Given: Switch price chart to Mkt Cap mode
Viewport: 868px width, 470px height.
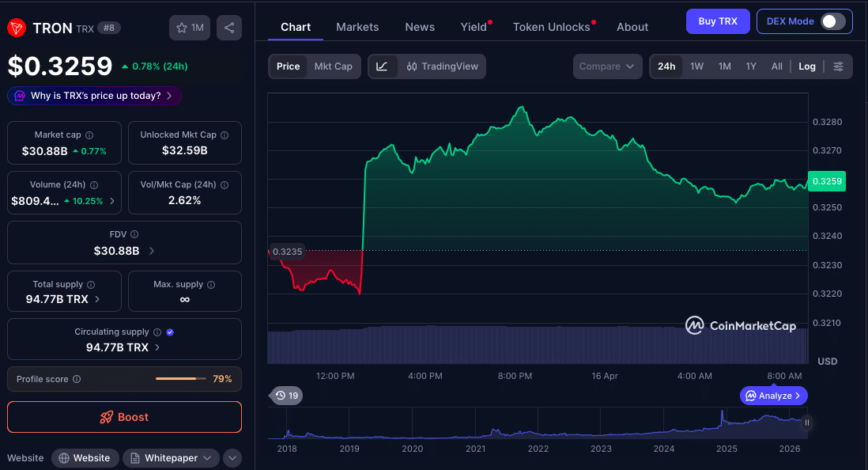Looking at the screenshot, I should (333, 66).
